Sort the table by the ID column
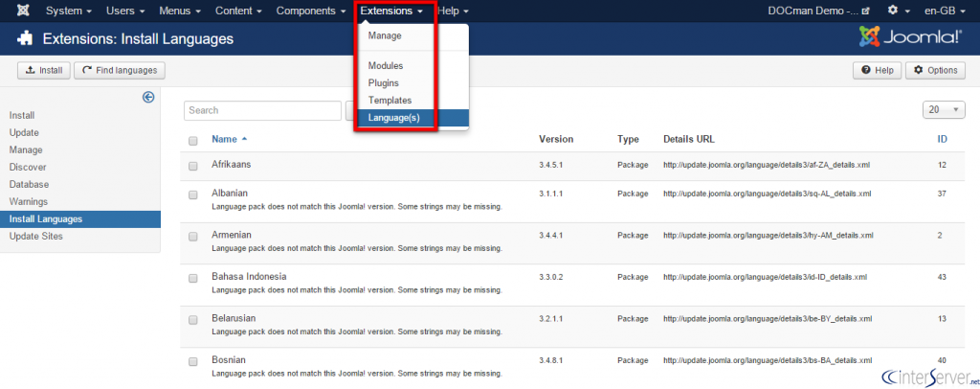Screen dimensions: 980x389 pos(942,139)
